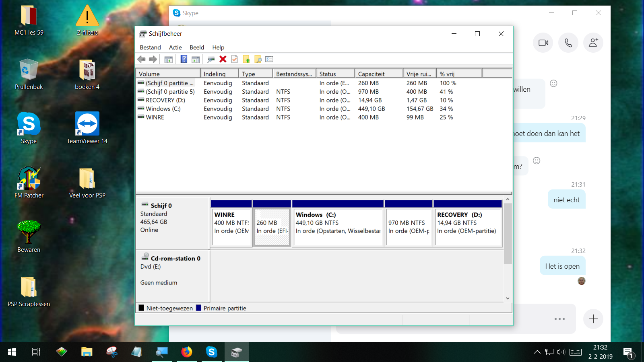Open Firefox from the taskbar
The image size is (644, 362).
coord(186,352)
